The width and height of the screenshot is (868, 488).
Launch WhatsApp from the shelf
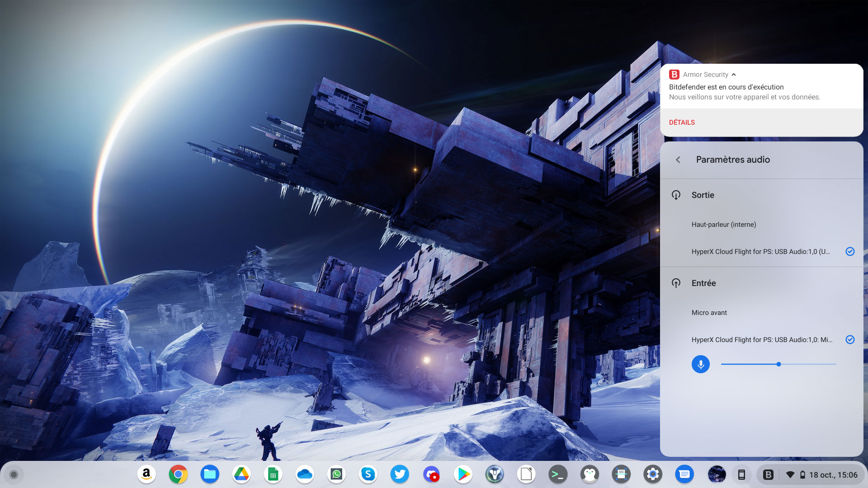click(336, 474)
